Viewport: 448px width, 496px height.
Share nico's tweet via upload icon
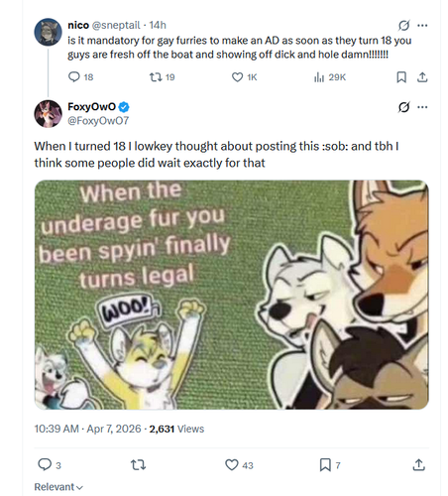pos(422,77)
